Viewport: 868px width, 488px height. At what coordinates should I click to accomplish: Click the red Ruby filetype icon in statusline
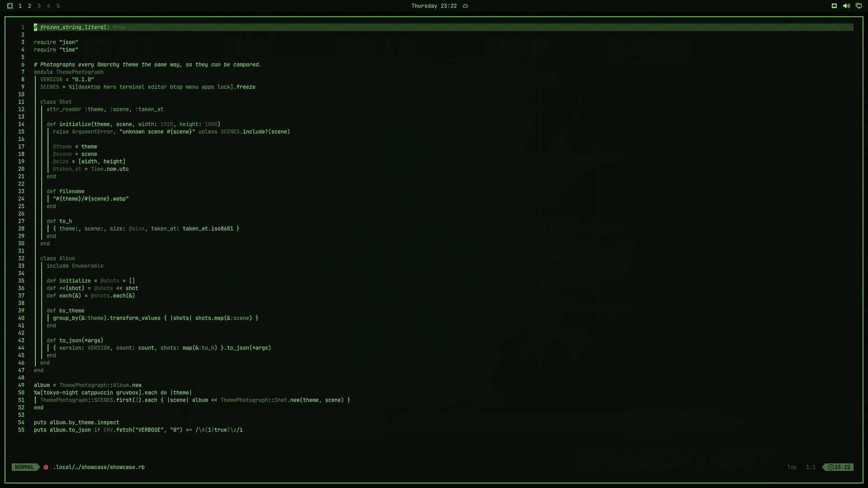pyautogui.click(x=46, y=467)
